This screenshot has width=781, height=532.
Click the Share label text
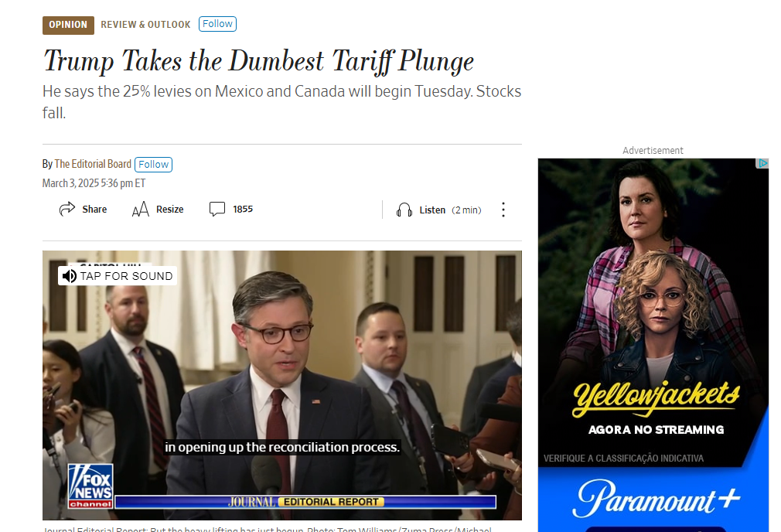[x=94, y=210]
